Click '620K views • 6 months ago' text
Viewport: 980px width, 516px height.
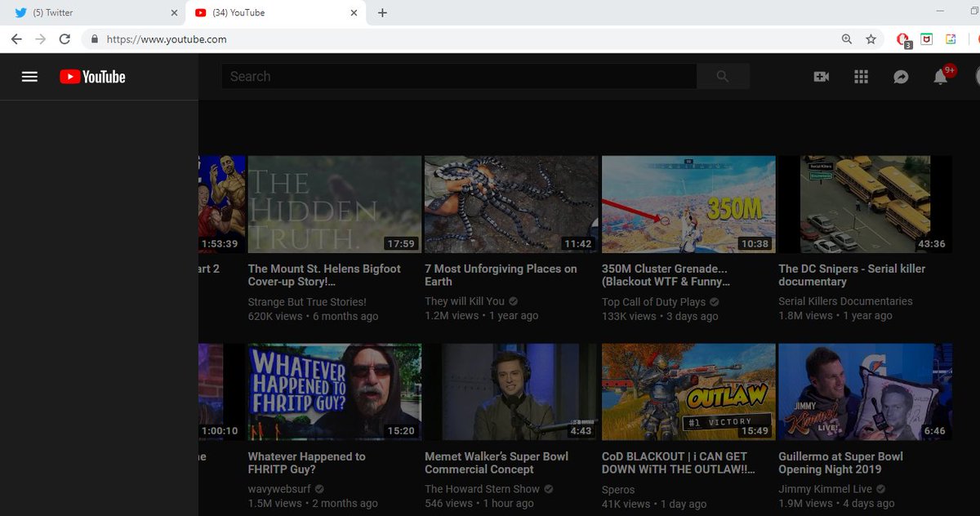point(313,316)
